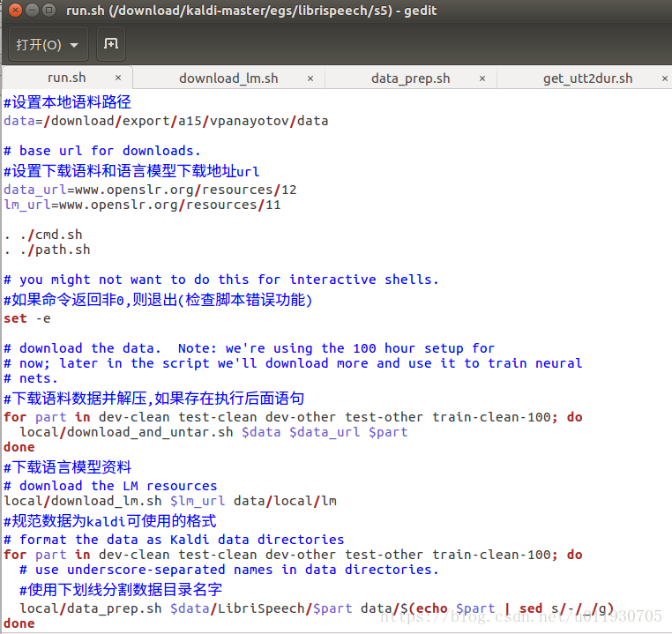Click the comment '#如果命令返回非0,则退出'
The width and height of the screenshot is (672, 634).
(158, 300)
